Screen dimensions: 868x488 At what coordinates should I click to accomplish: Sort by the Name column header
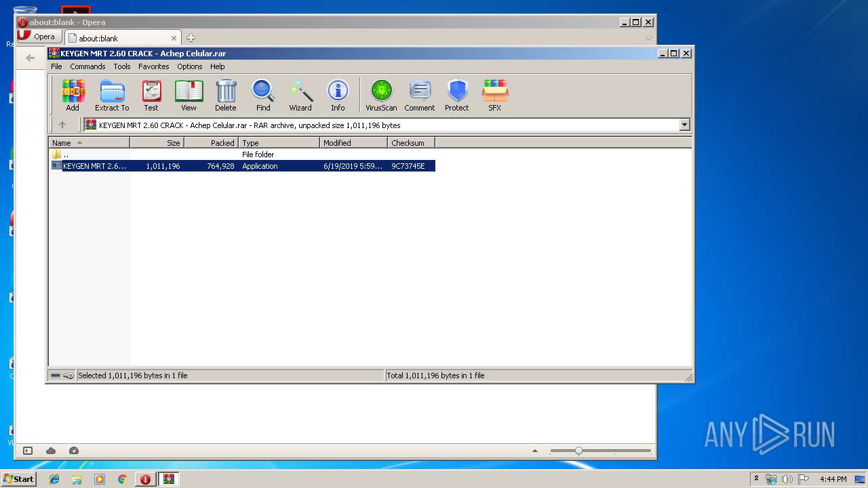[89, 143]
